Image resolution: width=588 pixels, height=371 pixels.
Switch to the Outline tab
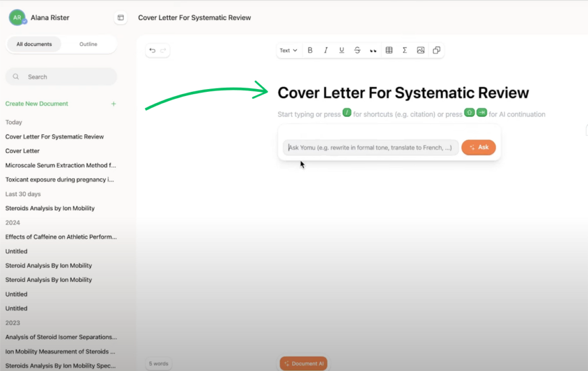88,44
